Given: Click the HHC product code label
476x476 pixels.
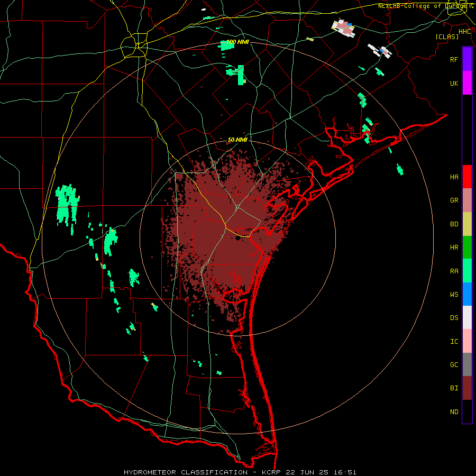Looking at the screenshot, I should coord(465,32).
